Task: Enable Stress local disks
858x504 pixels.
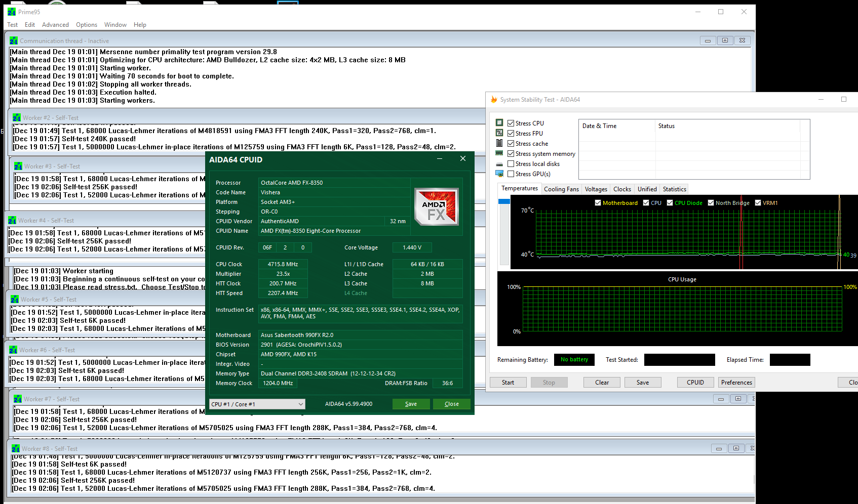Action: click(x=511, y=163)
